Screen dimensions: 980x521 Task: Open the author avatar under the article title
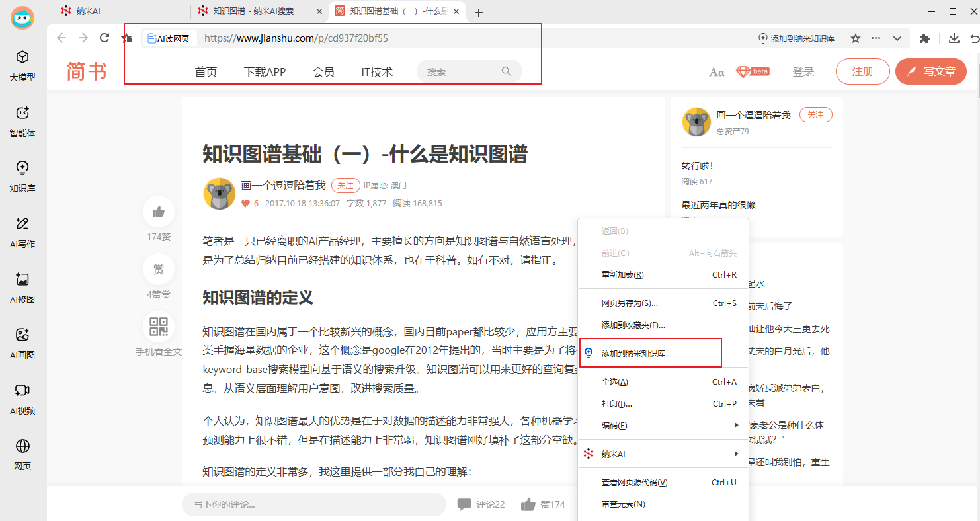click(219, 194)
